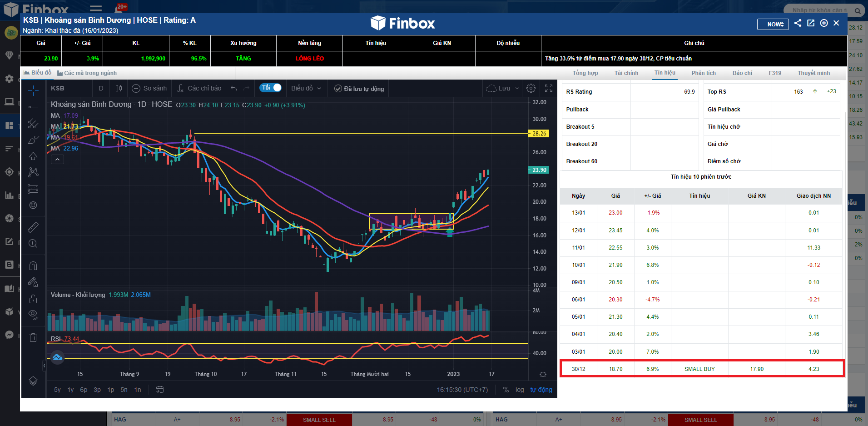Expand the Biểu đồ dropdown in toolbar
Screen dimensions: 868x426
[307, 88]
